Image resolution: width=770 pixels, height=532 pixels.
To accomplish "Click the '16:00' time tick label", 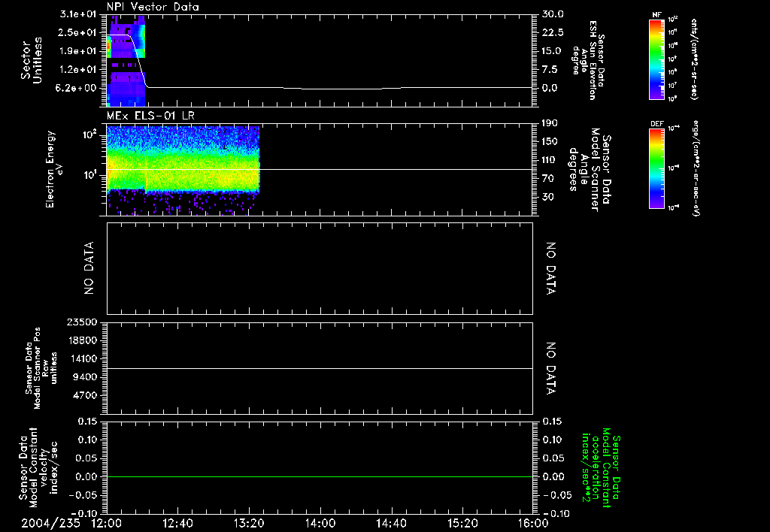I will coord(533,523).
